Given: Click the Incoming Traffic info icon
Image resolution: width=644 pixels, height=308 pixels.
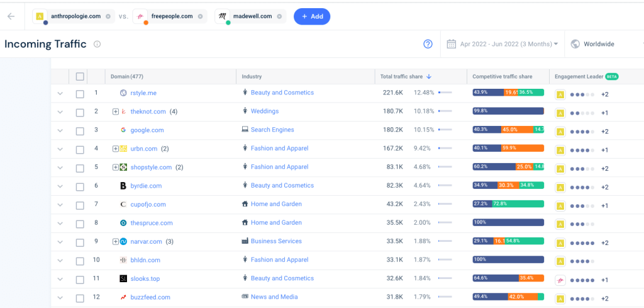Looking at the screenshot, I should [x=97, y=44].
